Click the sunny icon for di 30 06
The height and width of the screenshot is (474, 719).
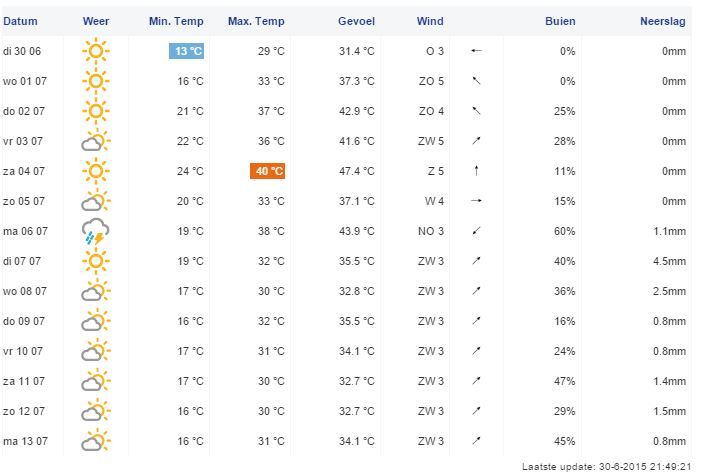(96, 50)
